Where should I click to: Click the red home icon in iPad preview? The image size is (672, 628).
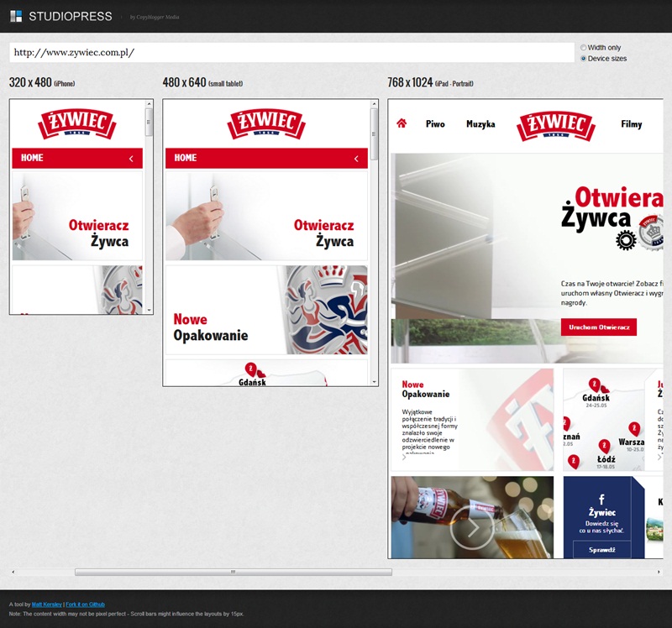click(402, 123)
